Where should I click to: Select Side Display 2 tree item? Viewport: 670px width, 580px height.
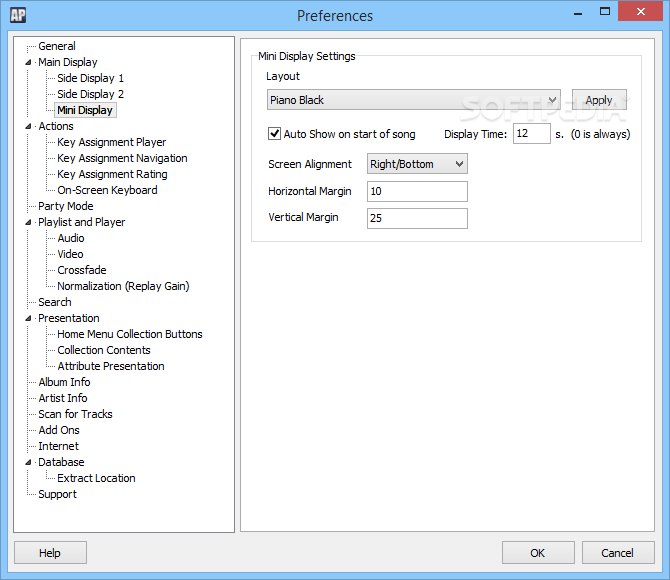click(x=91, y=94)
